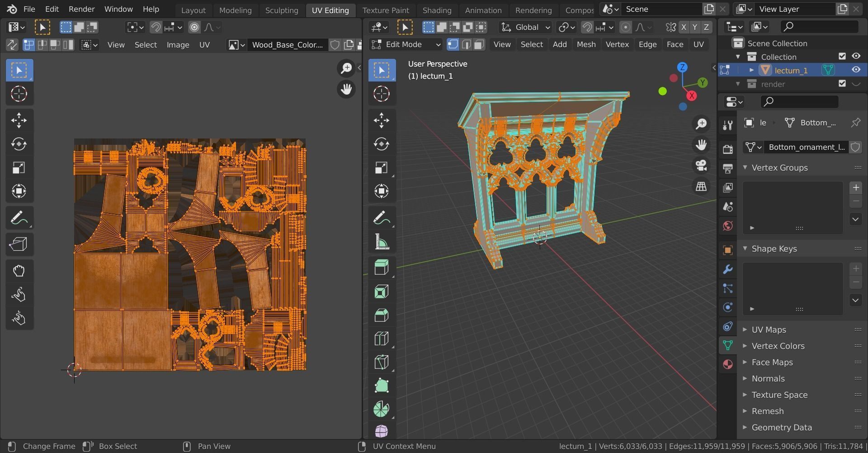Toggle camera view in 3D viewport

coord(701,165)
